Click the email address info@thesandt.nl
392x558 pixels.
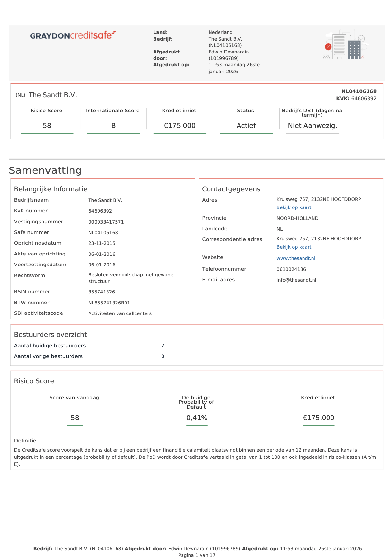(x=296, y=280)
